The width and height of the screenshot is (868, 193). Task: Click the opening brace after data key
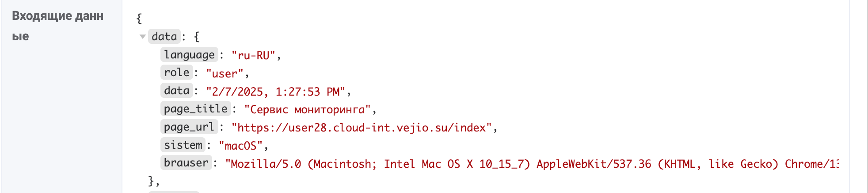[197, 37]
